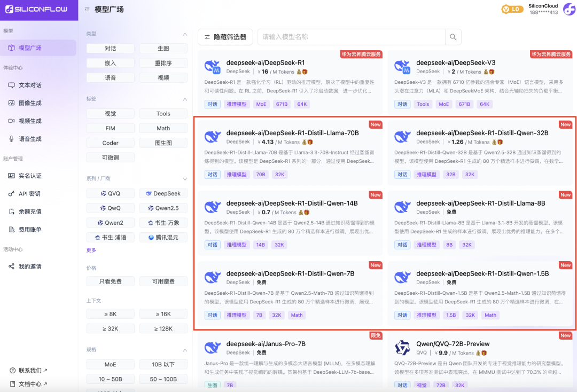Enable the MoE specification filter

pos(110,364)
